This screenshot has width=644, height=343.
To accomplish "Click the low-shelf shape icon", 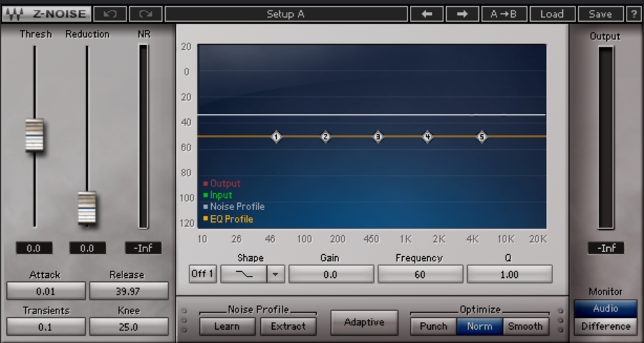I will [244, 274].
